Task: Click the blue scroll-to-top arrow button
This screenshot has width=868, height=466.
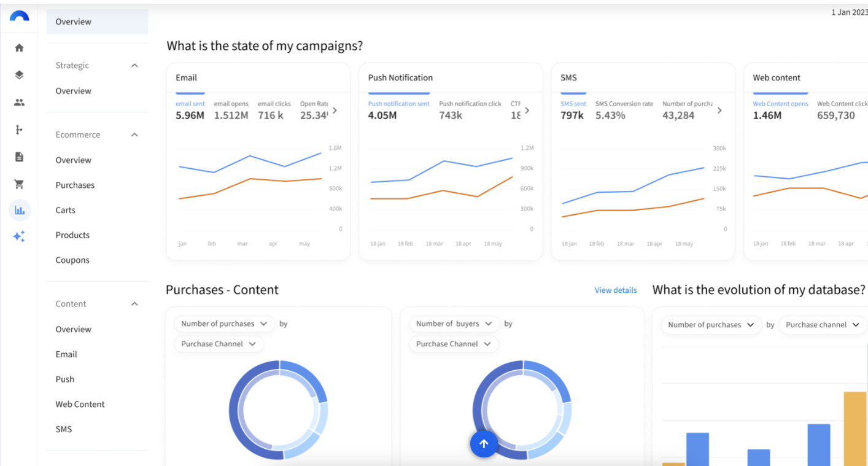Action: coord(484,444)
